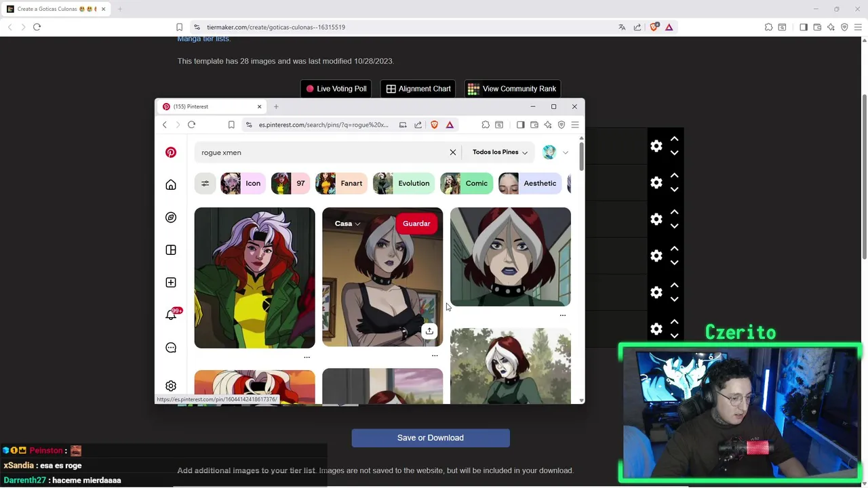
Task: Open Brave Shields in Pinterest window
Action: click(435, 125)
